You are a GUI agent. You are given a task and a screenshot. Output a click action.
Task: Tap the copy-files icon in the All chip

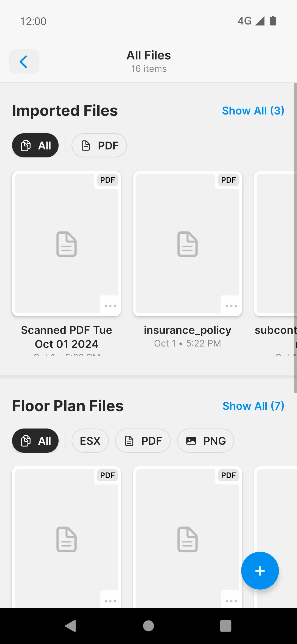click(26, 145)
